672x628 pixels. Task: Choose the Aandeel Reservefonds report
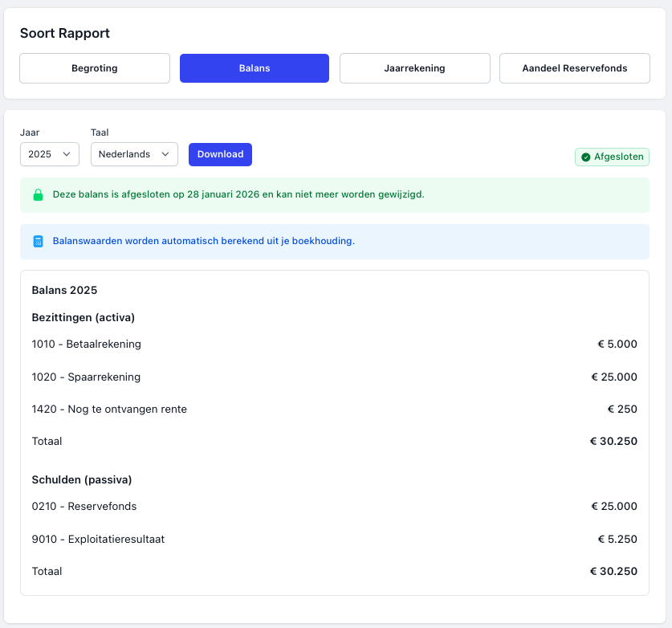(574, 68)
